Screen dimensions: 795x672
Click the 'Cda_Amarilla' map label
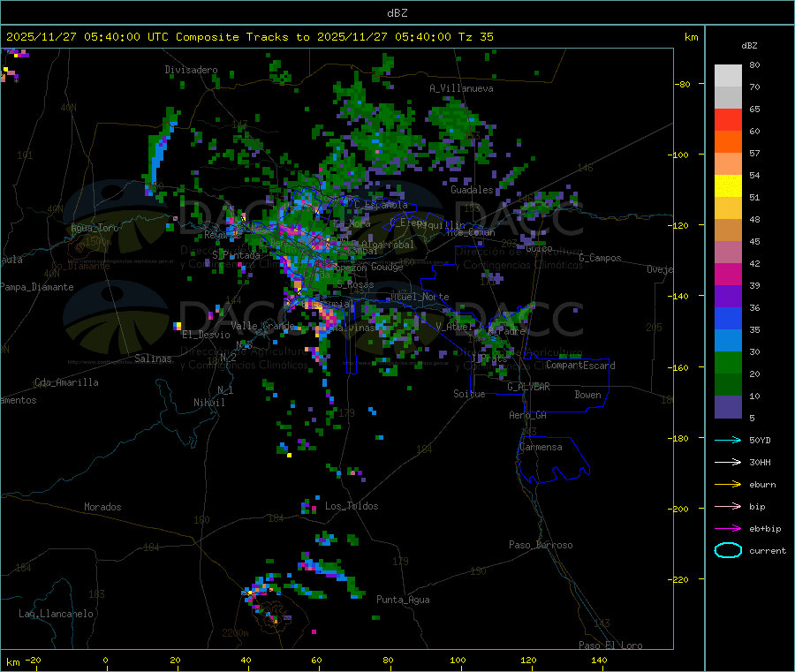pyautogui.click(x=66, y=382)
